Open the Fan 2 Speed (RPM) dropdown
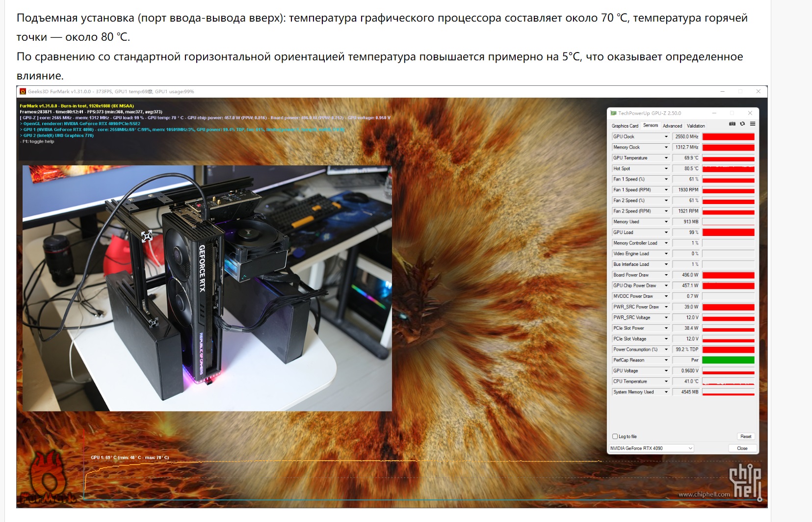 [666, 211]
